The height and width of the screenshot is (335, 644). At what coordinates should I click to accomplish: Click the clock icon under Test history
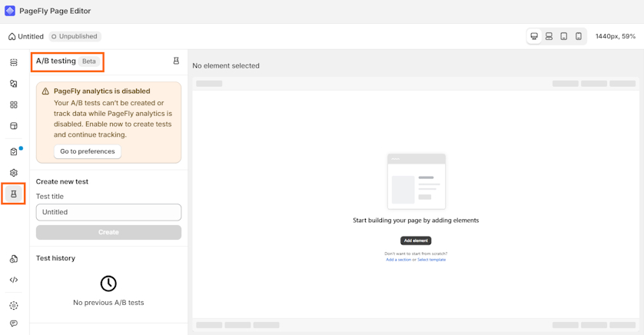coord(108,284)
